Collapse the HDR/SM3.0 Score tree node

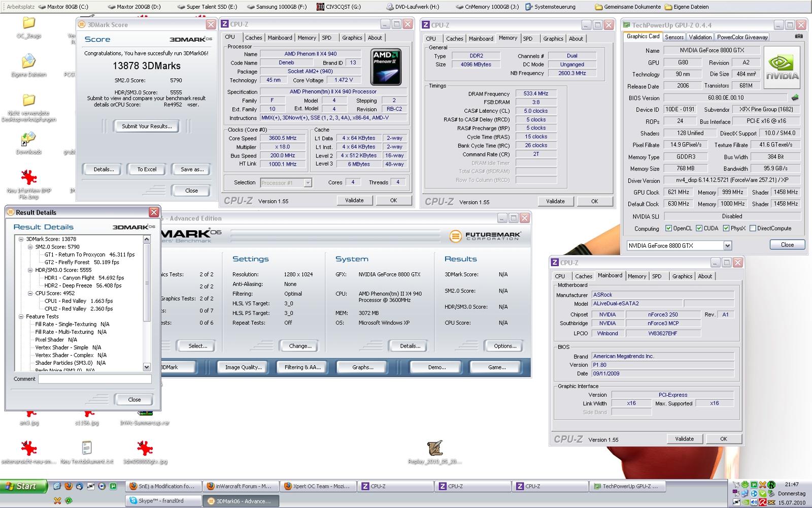click(x=30, y=270)
